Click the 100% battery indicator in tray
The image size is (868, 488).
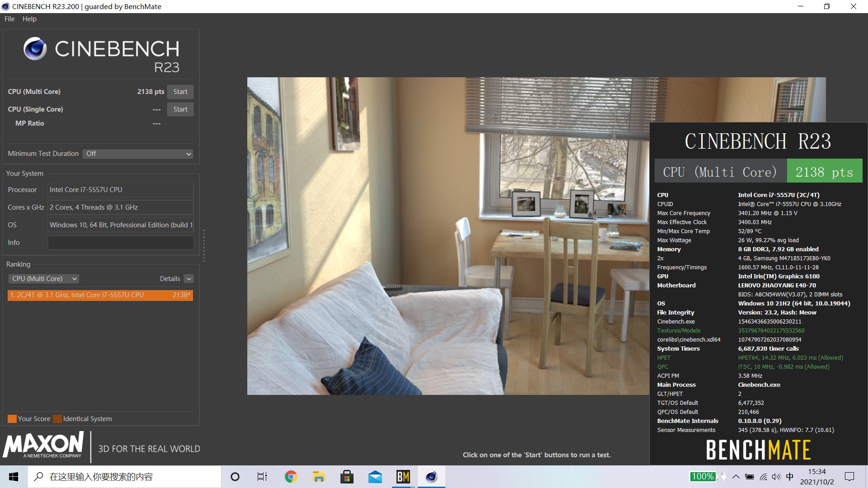(703, 476)
